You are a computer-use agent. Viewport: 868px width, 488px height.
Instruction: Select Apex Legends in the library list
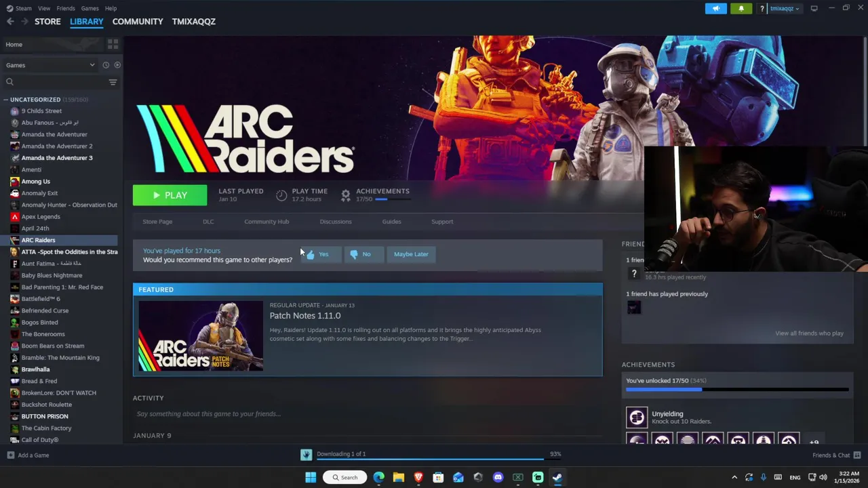coord(41,217)
